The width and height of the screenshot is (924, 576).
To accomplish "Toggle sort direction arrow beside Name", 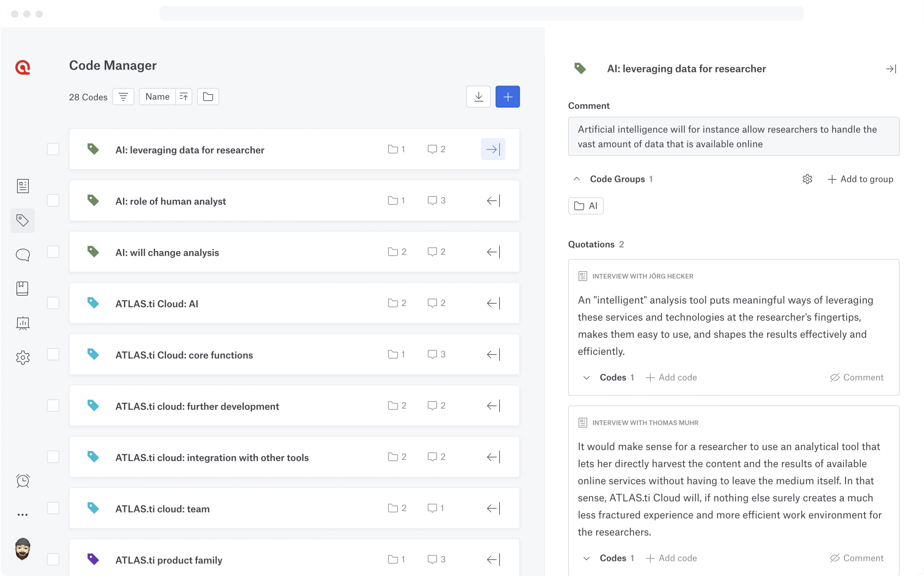I will tap(184, 97).
